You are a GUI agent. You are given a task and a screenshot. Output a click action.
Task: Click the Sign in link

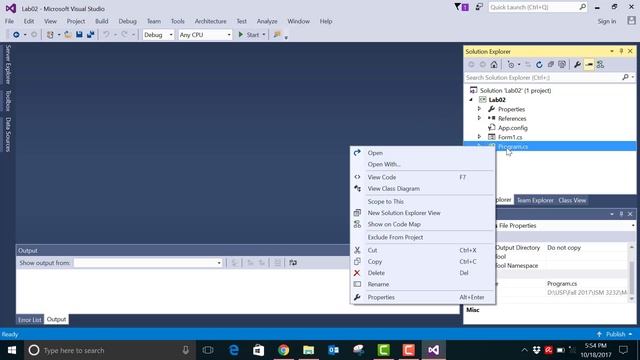coord(607,21)
